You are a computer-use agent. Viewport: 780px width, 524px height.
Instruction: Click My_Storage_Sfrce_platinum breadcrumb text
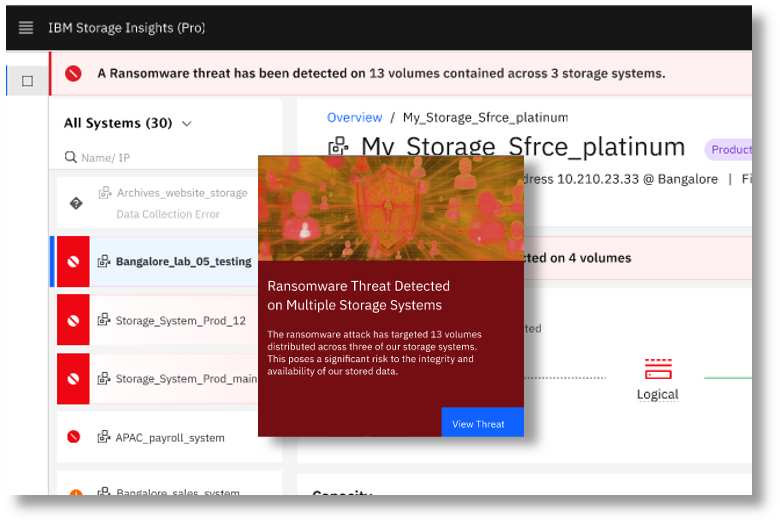tap(485, 117)
